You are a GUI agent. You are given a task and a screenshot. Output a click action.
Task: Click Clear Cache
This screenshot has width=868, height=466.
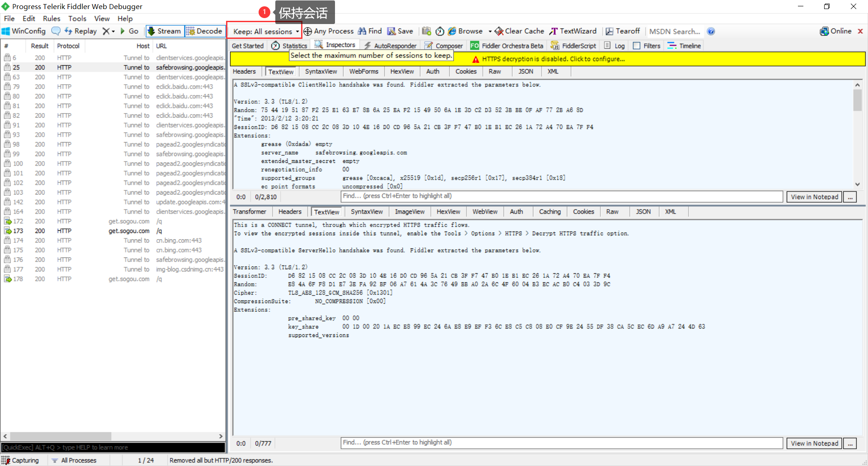click(519, 31)
